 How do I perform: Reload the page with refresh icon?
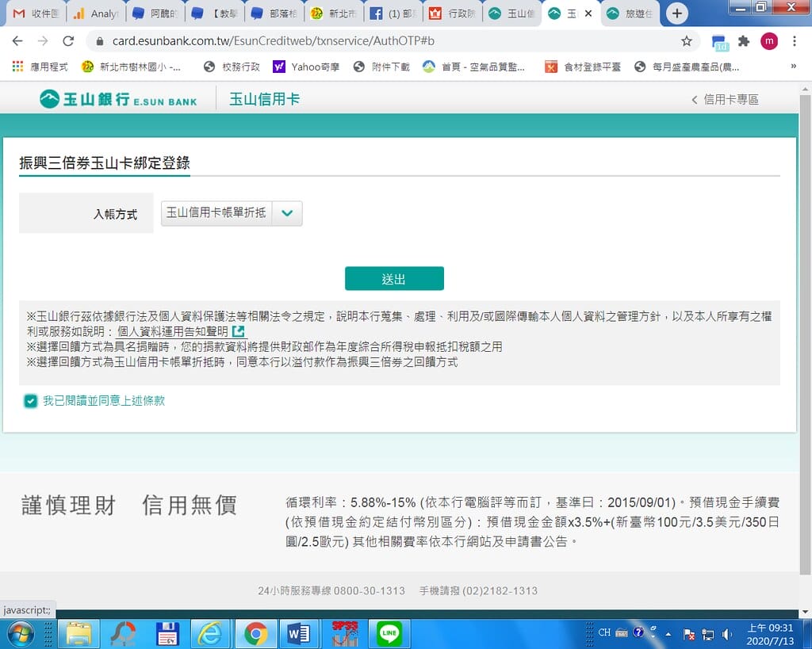click(68, 41)
